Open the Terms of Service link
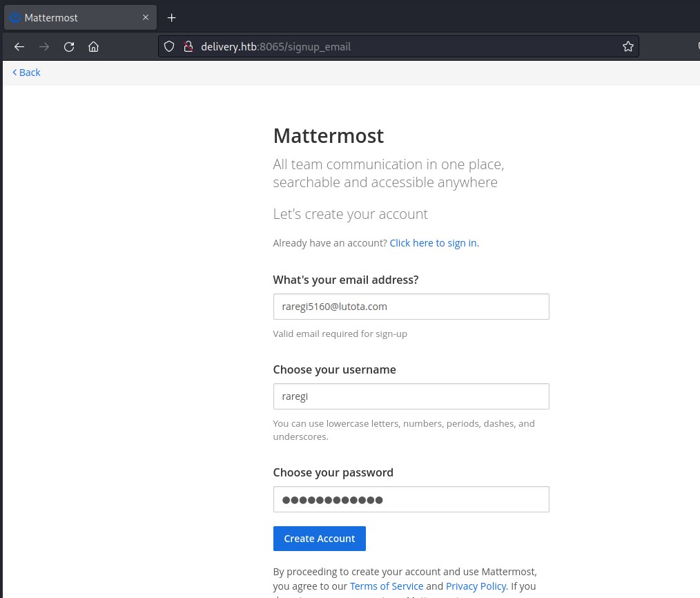This screenshot has height=598, width=700. click(x=386, y=586)
